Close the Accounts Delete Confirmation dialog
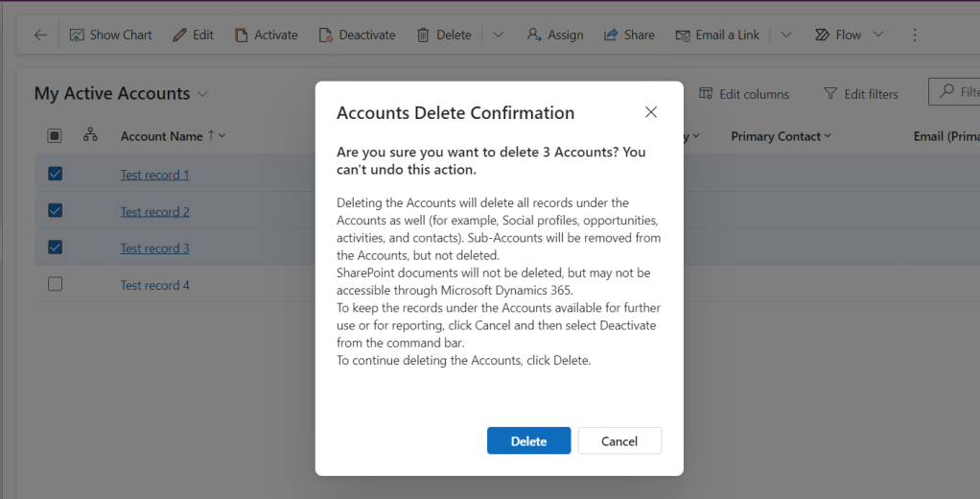This screenshot has height=499, width=980. pos(651,112)
